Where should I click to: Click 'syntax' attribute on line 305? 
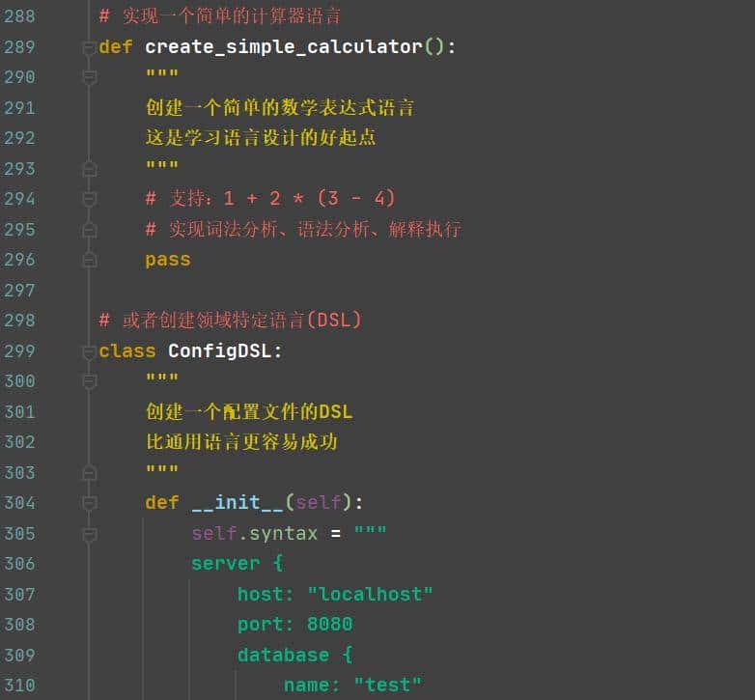[284, 533]
